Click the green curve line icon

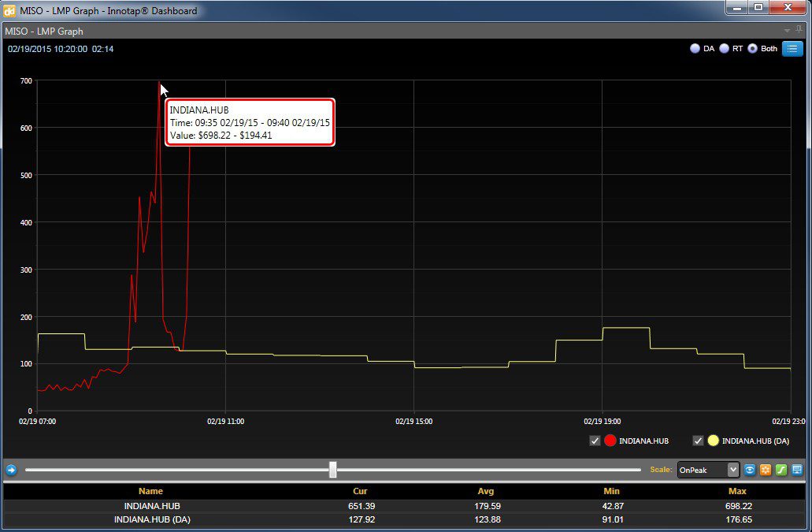click(x=781, y=470)
